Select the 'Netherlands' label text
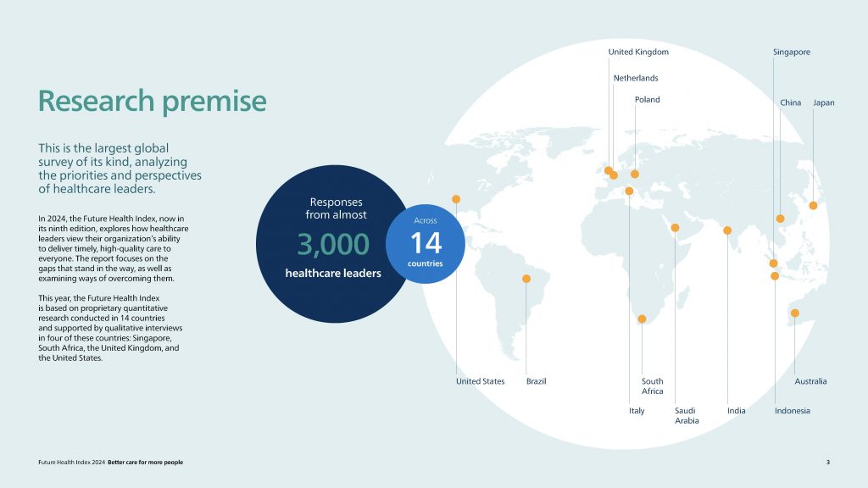Viewport: 868px width, 488px height. coord(636,79)
